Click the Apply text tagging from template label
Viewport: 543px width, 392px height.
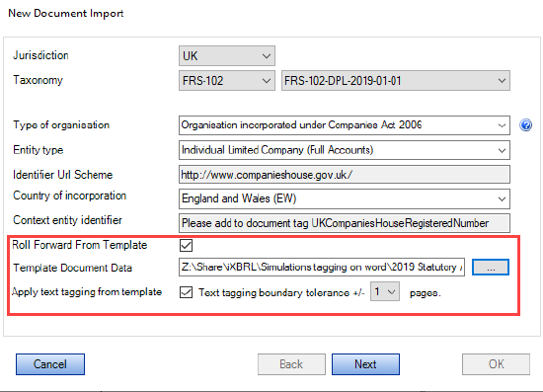pos(87,292)
